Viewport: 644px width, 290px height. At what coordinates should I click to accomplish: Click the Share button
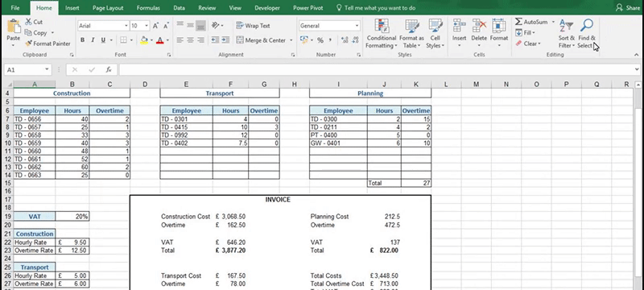click(x=628, y=8)
